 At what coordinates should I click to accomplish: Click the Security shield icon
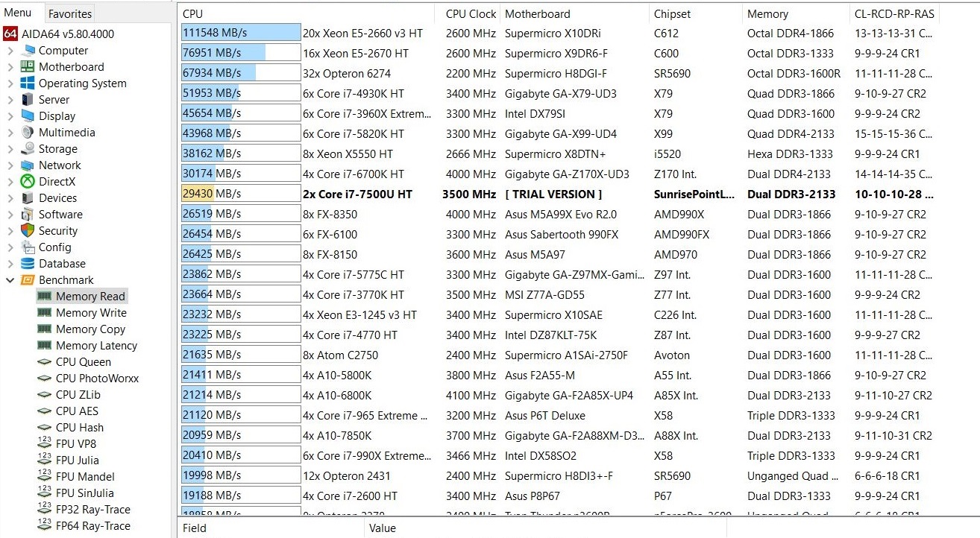28,231
